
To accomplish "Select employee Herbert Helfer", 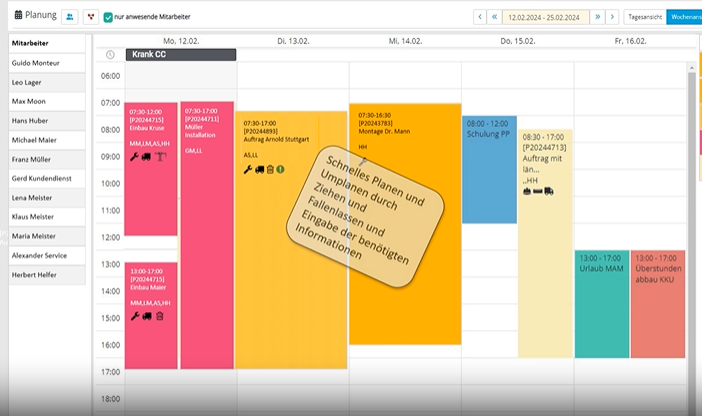I will tap(47, 275).
